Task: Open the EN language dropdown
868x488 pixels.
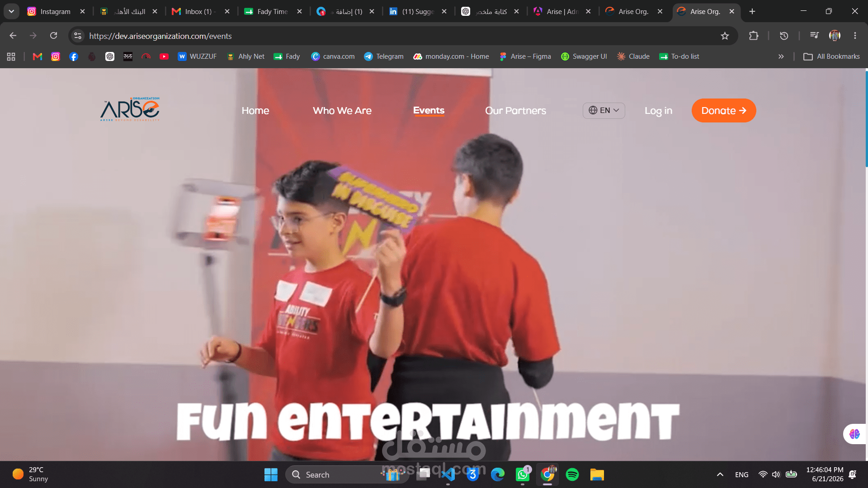Action: (x=604, y=111)
